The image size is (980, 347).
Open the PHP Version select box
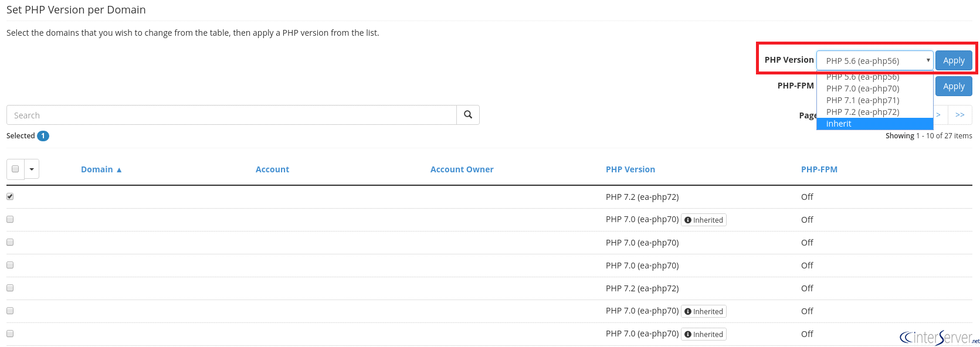click(x=874, y=60)
